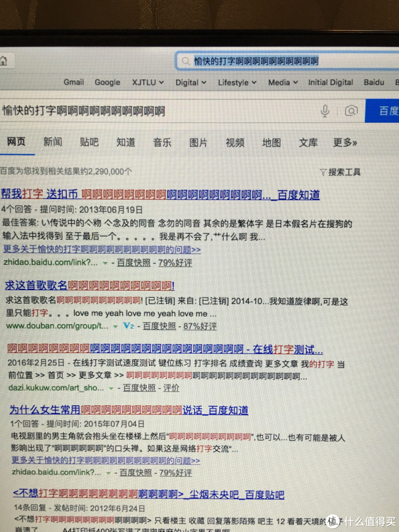The width and height of the screenshot is (399, 532).
Task: Click 87%好评 rating link
Action: tap(200, 326)
